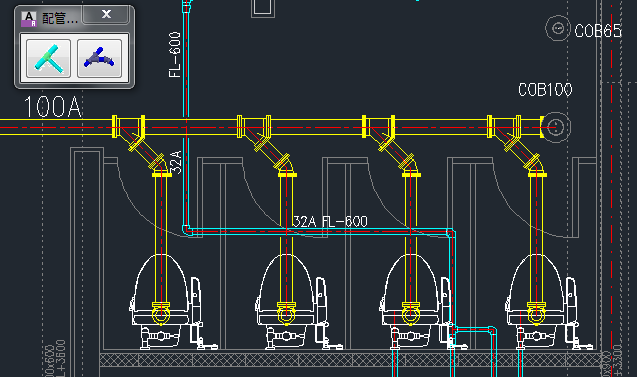Select the cyan tee pipe joint tool
637x377 pixels.
(48, 58)
